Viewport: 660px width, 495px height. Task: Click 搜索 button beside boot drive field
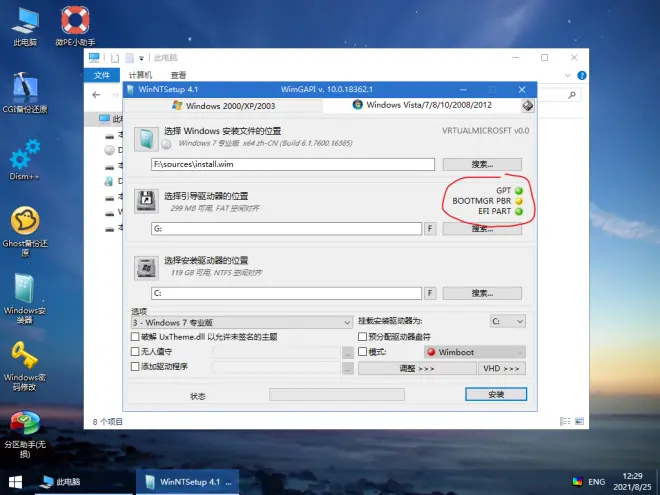(x=482, y=229)
